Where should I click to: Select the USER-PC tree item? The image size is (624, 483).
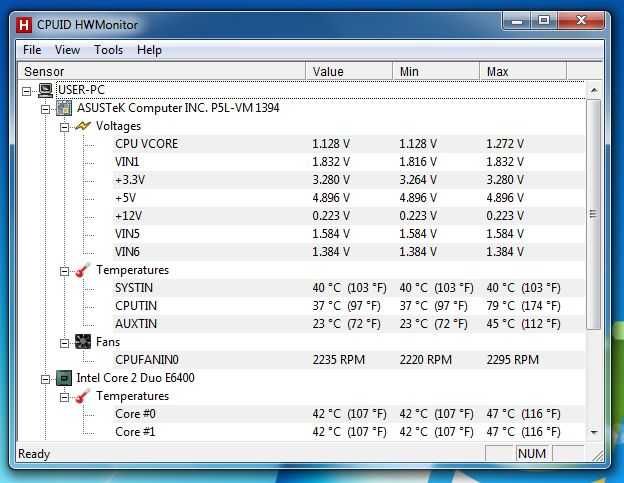click(x=82, y=90)
